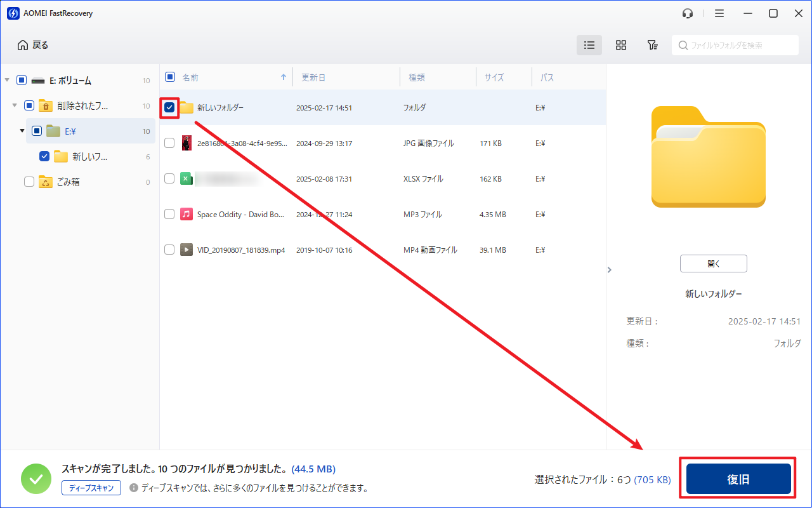Click the 4.35 MB size cell
The height and width of the screenshot is (508, 812).
pos(493,215)
